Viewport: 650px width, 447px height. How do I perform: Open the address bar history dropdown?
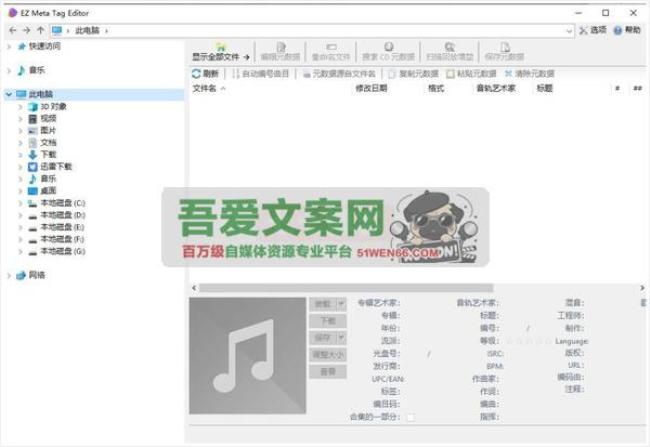[x=569, y=31]
